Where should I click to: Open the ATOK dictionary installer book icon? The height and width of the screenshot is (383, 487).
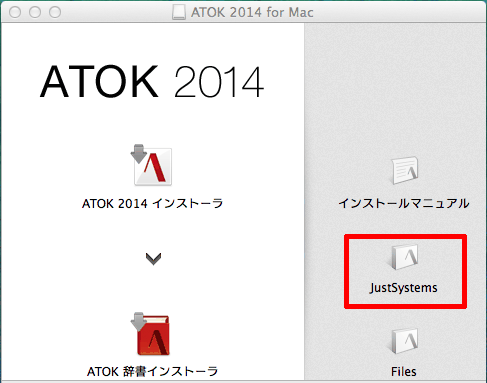tap(151, 334)
